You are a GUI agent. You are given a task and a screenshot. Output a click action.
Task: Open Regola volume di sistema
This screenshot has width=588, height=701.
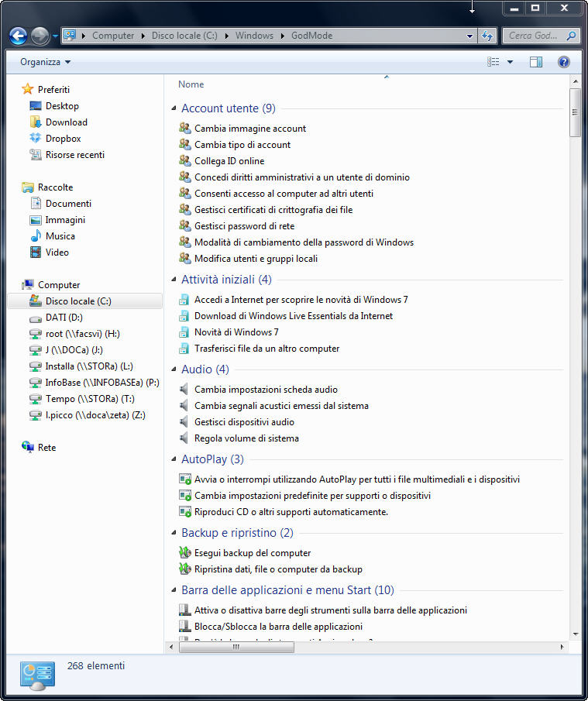(246, 438)
